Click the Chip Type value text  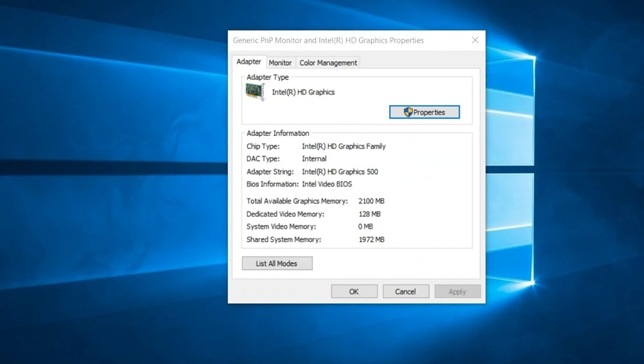point(344,146)
